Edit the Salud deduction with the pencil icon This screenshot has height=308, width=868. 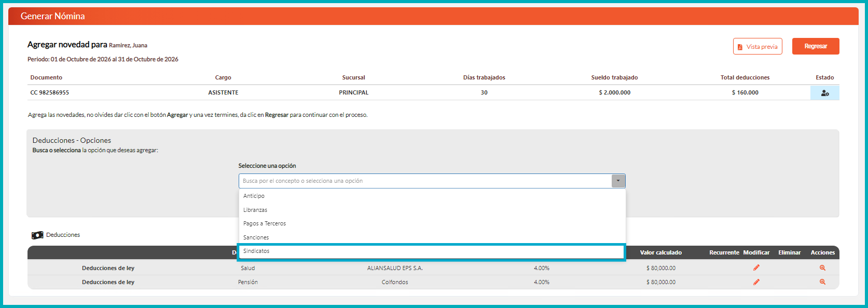click(x=756, y=268)
